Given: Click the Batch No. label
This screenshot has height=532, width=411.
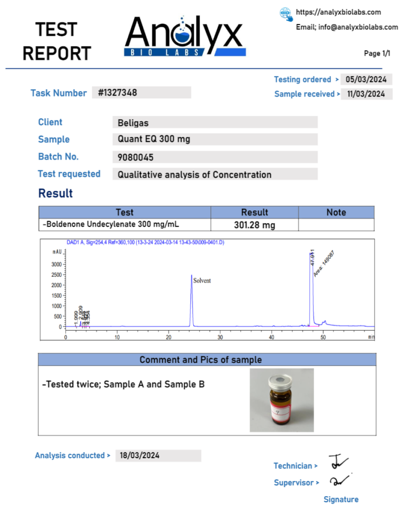Looking at the screenshot, I should pyautogui.click(x=58, y=156).
